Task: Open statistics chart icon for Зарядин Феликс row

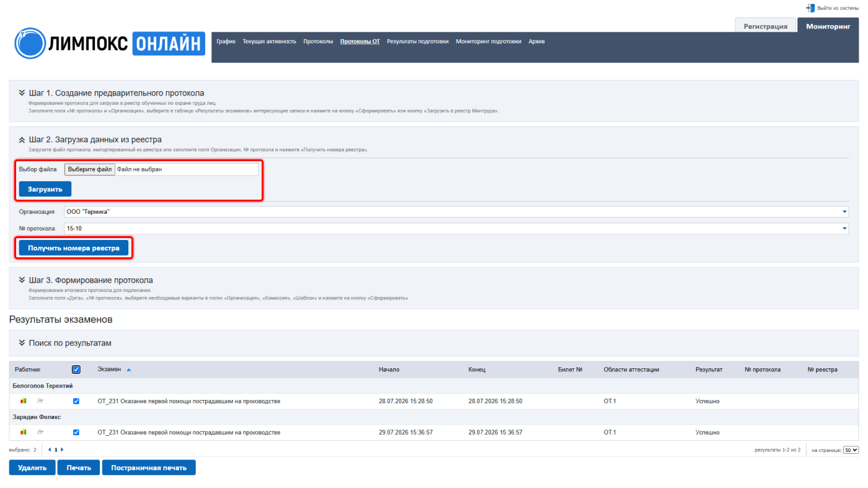Action: coord(24,432)
